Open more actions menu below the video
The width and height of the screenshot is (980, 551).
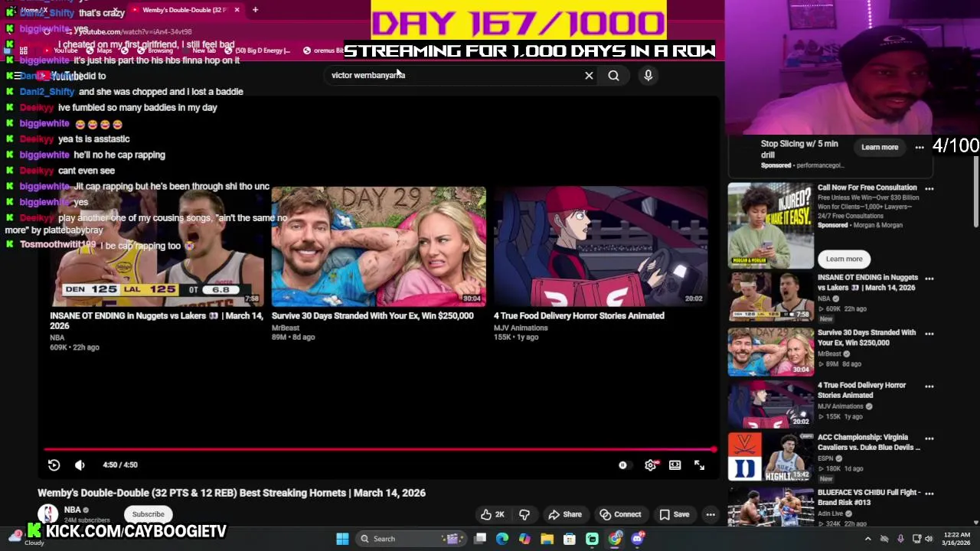(x=710, y=514)
